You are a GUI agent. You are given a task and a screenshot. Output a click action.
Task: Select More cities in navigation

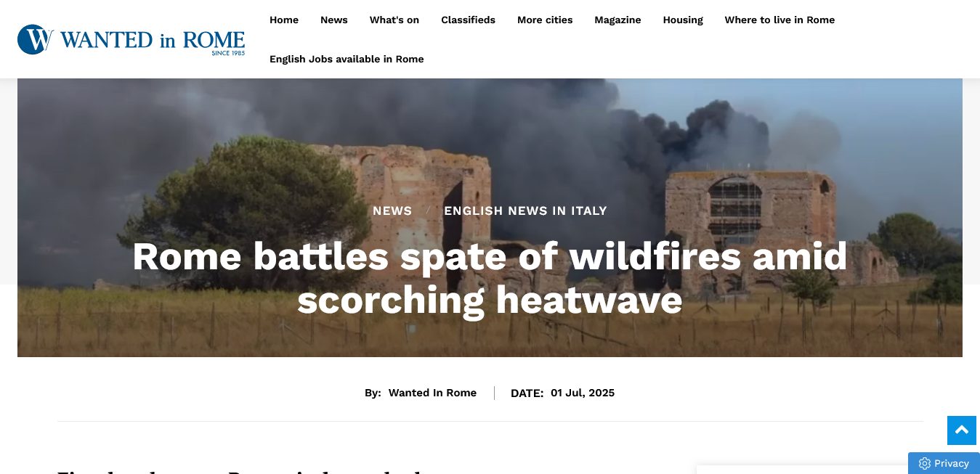[545, 20]
